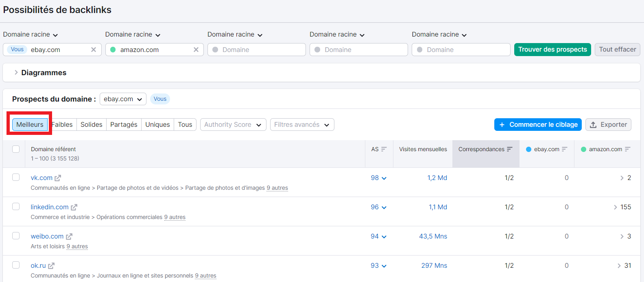Viewport: 644px width, 282px height.
Task: Click the 43,5 Mns monthly visits value
Action: [x=433, y=236]
